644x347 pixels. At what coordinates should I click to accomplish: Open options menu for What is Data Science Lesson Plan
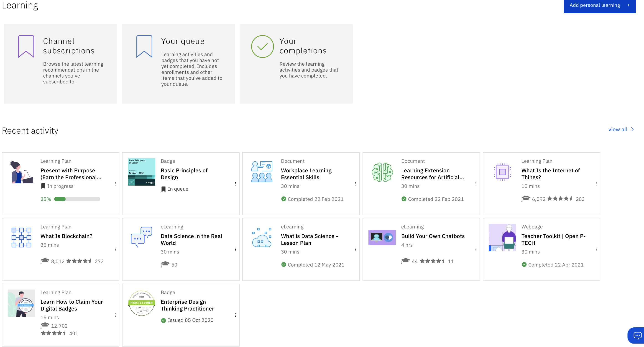[355, 249]
